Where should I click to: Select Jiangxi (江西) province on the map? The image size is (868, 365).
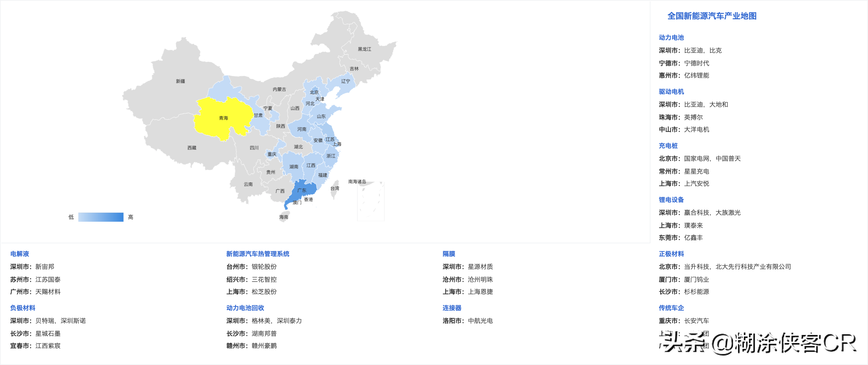[x=311, y=165]
